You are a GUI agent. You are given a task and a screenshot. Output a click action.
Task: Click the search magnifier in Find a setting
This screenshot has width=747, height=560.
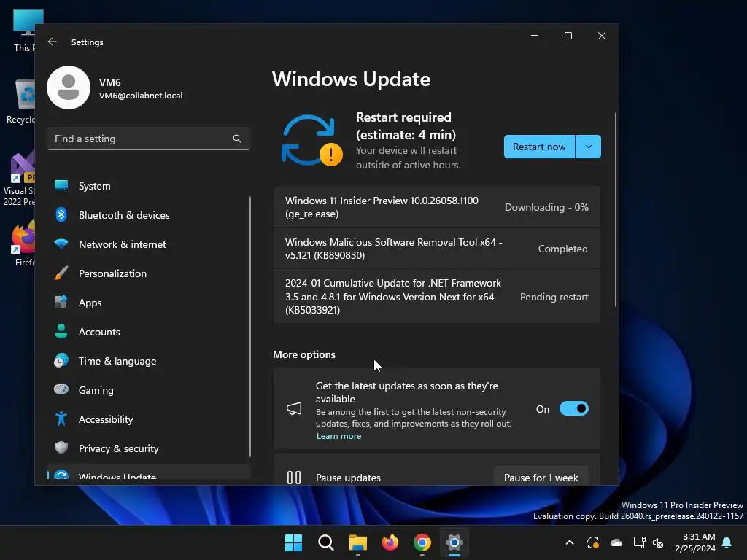click(x=237, y=139)
